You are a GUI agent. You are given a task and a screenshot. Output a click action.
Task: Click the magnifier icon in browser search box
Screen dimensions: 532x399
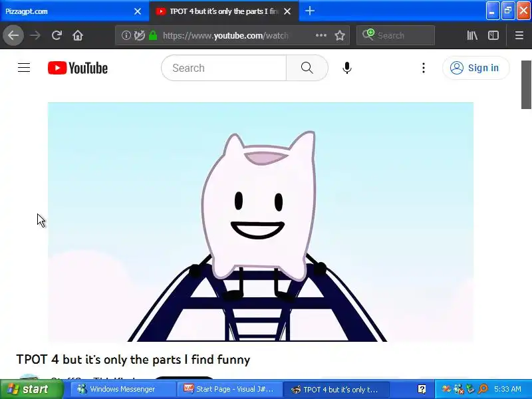pos(368,35)
